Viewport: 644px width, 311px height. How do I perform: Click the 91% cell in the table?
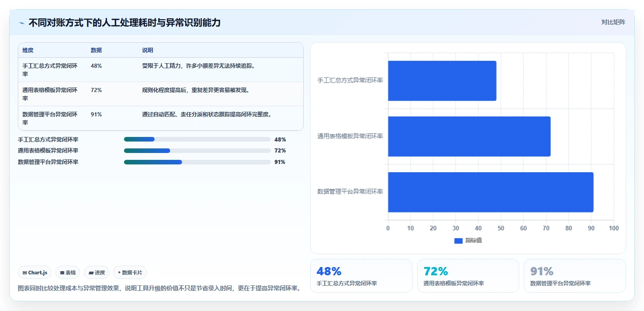point(97,115)
